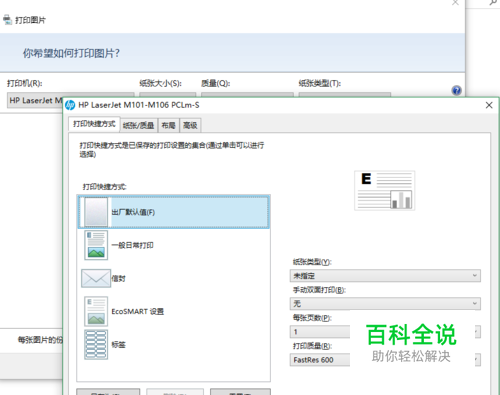
Task: Select the 一般日常打印 shortcut icon
Action: pyautogui.click(x=96, y=245)
